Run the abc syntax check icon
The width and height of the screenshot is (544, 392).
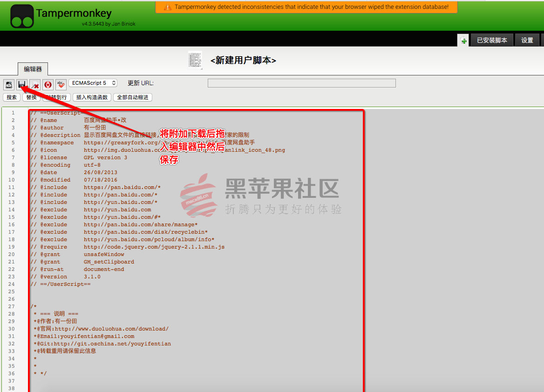[x=61, y=84]
